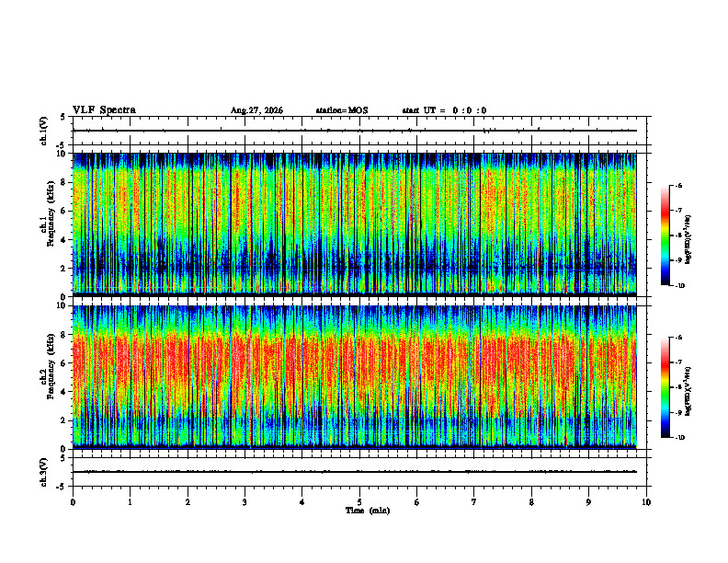Image resolution: width=728 pixels, height=563 pixels.
Task: Click inside the ch.2 frequency spectrogram panel
Action: [x=355, y=377]
